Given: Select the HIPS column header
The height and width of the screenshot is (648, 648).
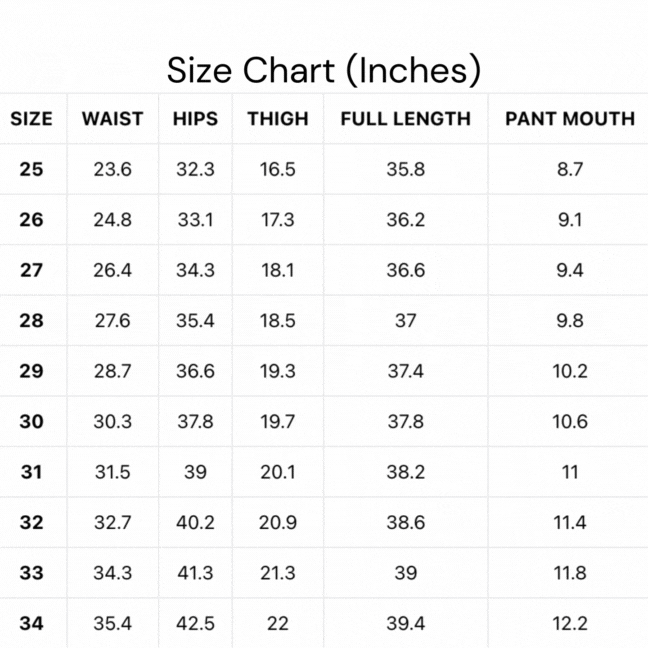Looking at the screenshot, I should [195, 119].
